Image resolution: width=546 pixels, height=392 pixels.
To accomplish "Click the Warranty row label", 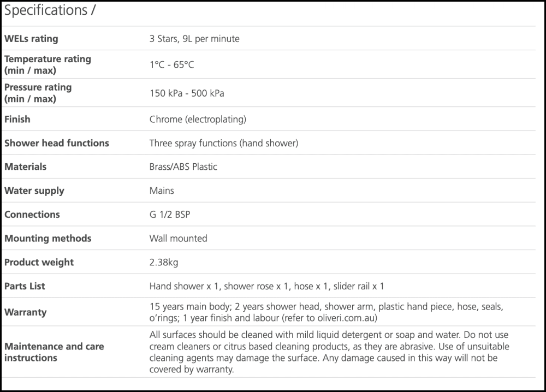I will 26,312.
